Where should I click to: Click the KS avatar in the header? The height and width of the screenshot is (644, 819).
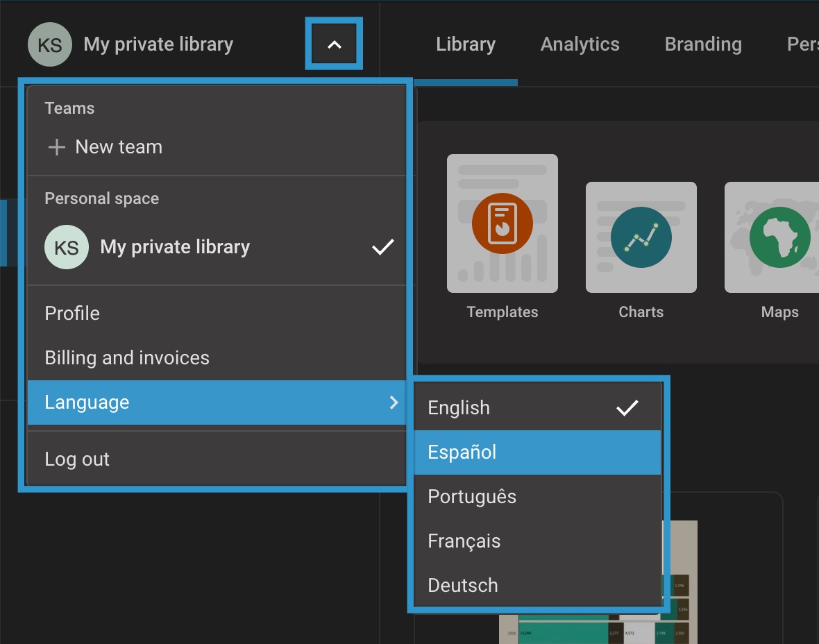point(50,44)
